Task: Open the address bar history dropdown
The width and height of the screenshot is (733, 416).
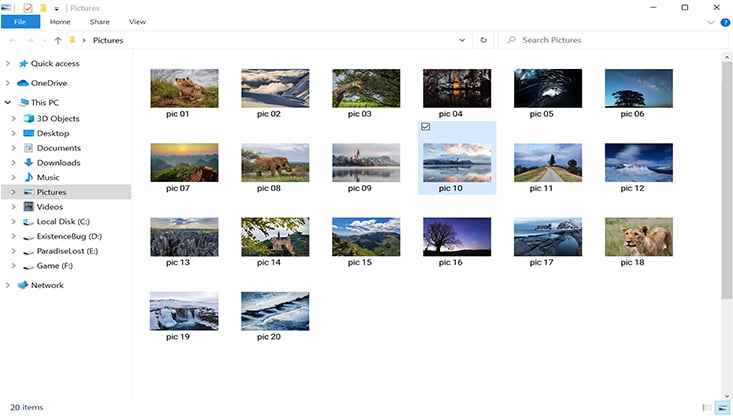Action: (462, 40)
